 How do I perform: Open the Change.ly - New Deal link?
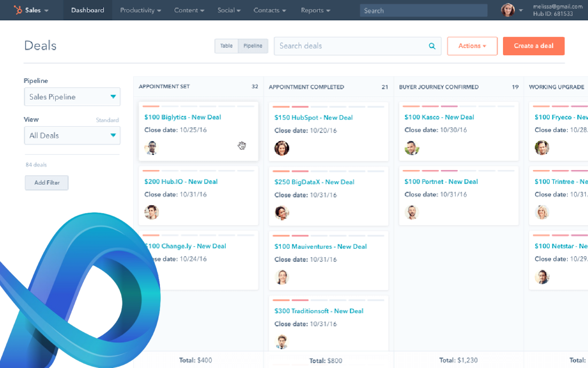(185, 246)
